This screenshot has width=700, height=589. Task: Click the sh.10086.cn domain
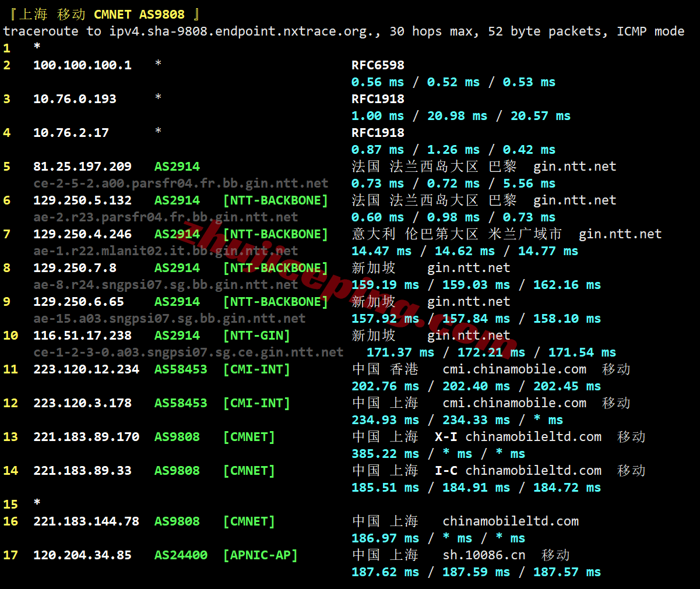click(x=484, y=555)
